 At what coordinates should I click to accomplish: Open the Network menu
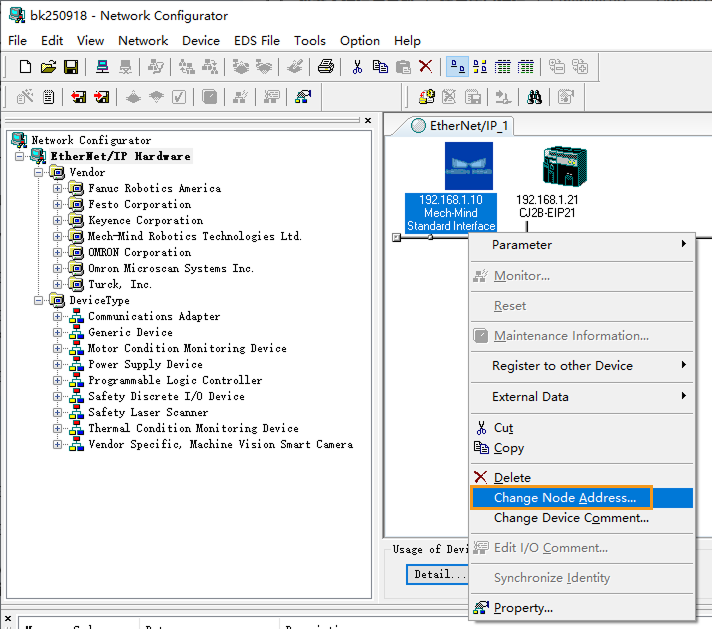click(143, 40)
